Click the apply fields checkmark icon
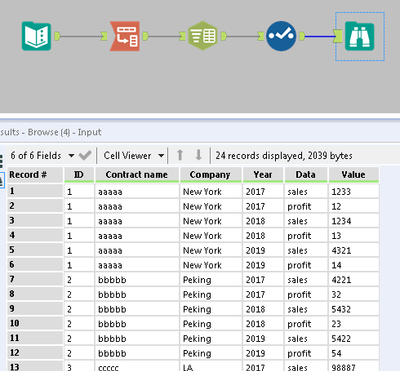This screenshot has height=371, width=400. tap(85, 155)
